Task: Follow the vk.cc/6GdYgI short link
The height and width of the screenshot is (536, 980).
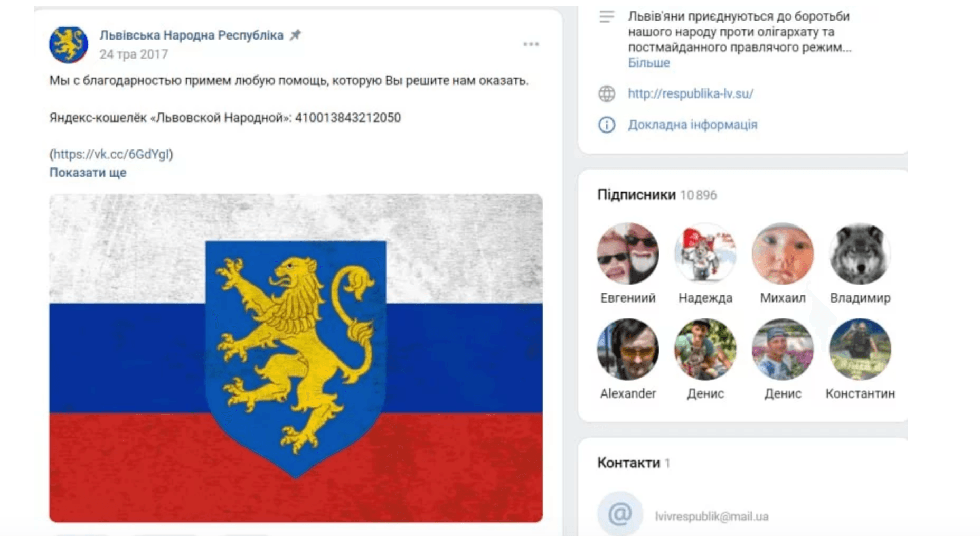Action: coord(111,154)
